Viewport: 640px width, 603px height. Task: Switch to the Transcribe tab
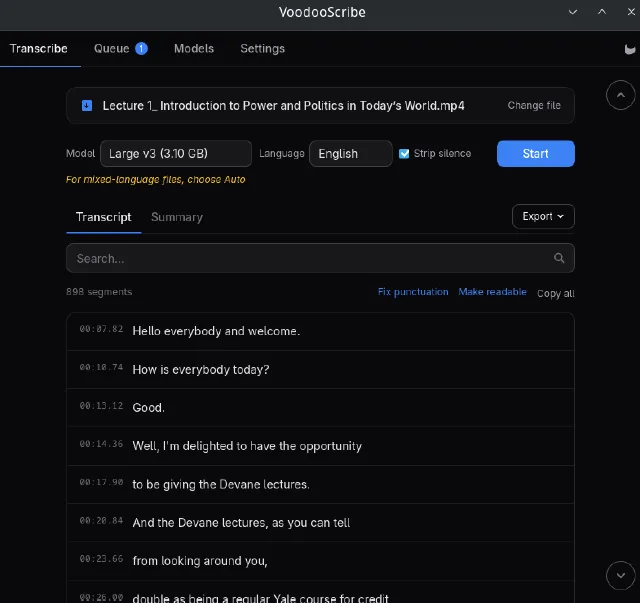coord(39,49)
